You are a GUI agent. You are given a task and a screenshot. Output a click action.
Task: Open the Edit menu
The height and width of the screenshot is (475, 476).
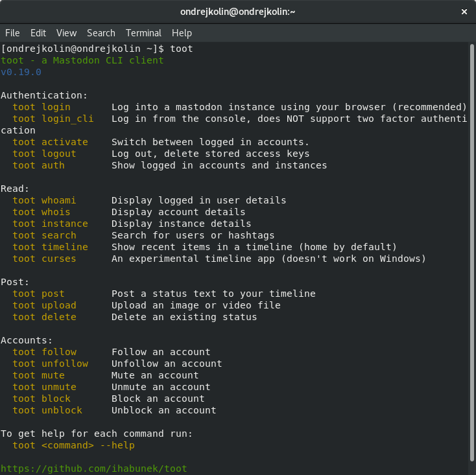[38, 33]
